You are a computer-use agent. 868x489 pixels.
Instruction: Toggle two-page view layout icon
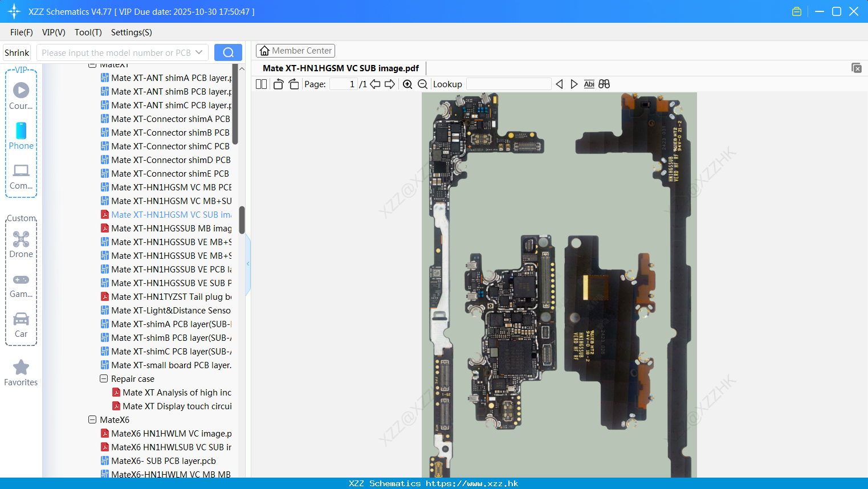coord(261,84)
